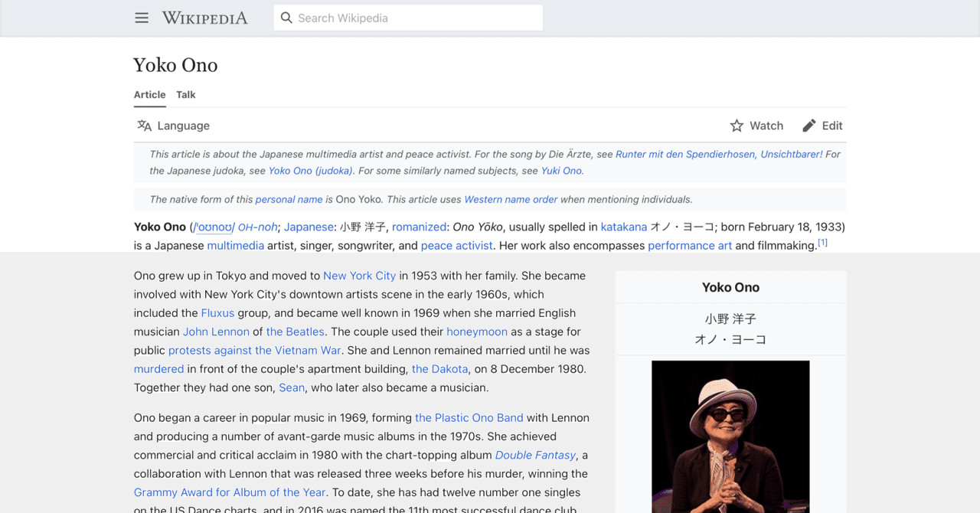Open Grammy Award for Album of the Year link
980x513 pixels.
tap(230, 492)
